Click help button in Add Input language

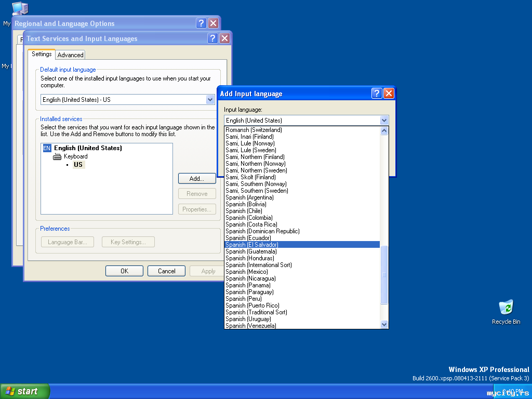point(377,94)
